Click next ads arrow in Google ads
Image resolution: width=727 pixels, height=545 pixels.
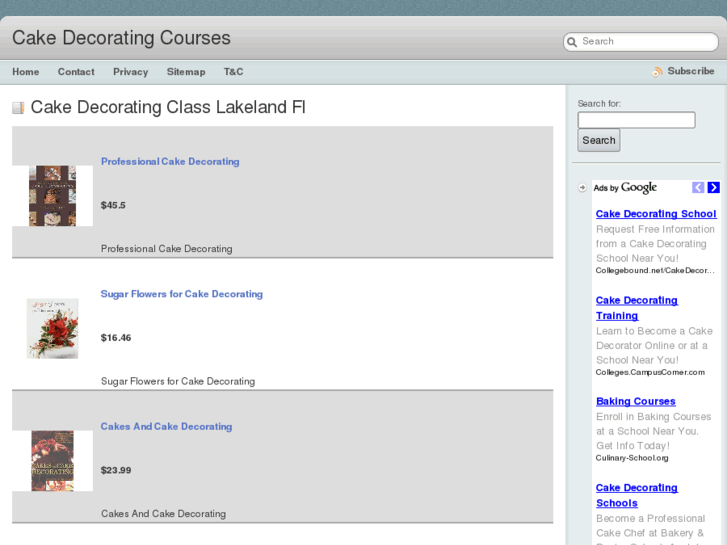714,187
